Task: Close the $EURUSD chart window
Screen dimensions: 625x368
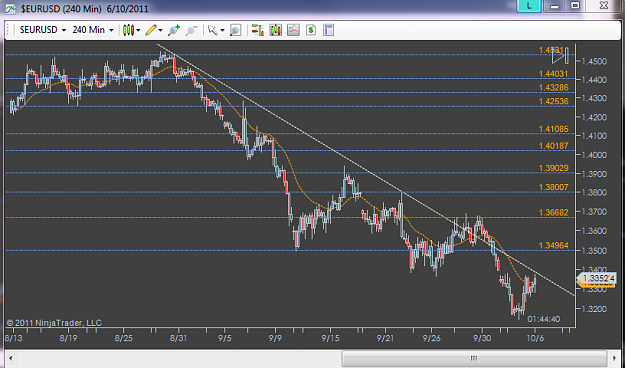Action: click(604, 6)
